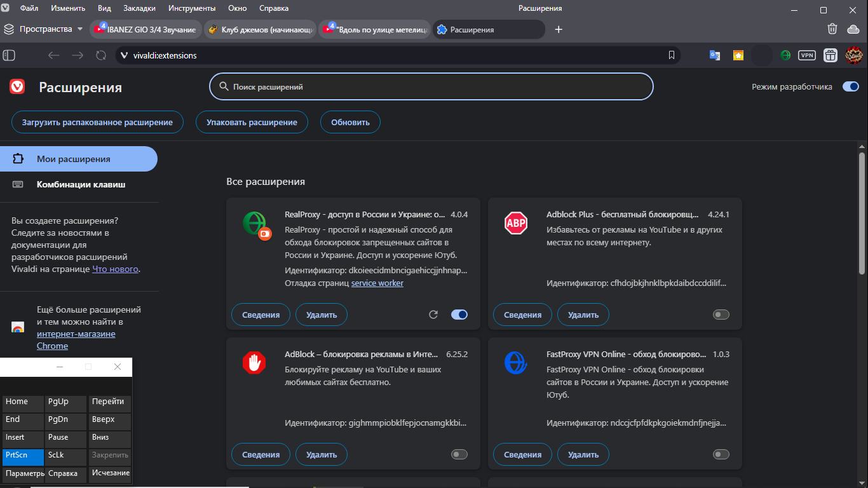Viewport: 868px width, 488px height.
Task: Open the translate extension icon
Action: point(715,55)
